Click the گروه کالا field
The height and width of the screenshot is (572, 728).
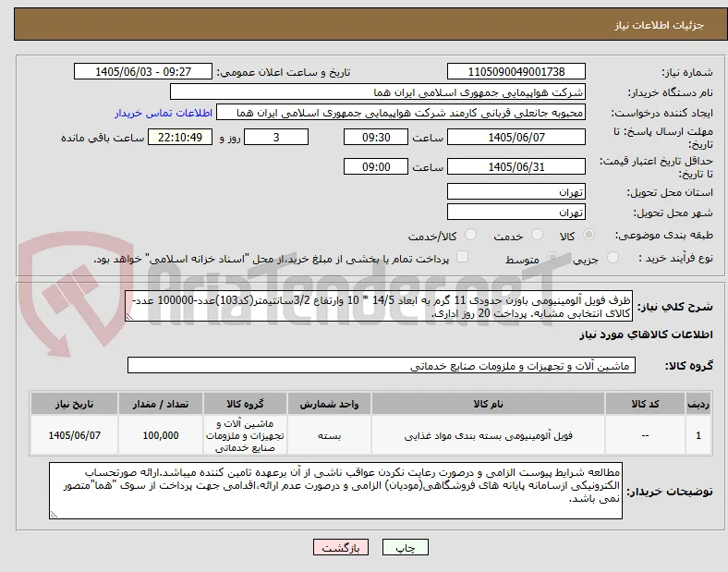(x=382, y=365)
